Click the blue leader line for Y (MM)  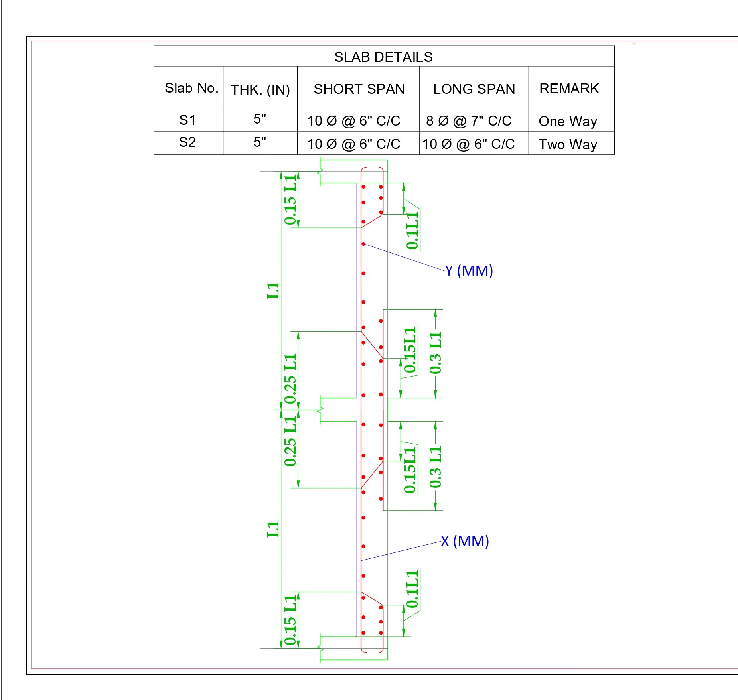[404, 257]
